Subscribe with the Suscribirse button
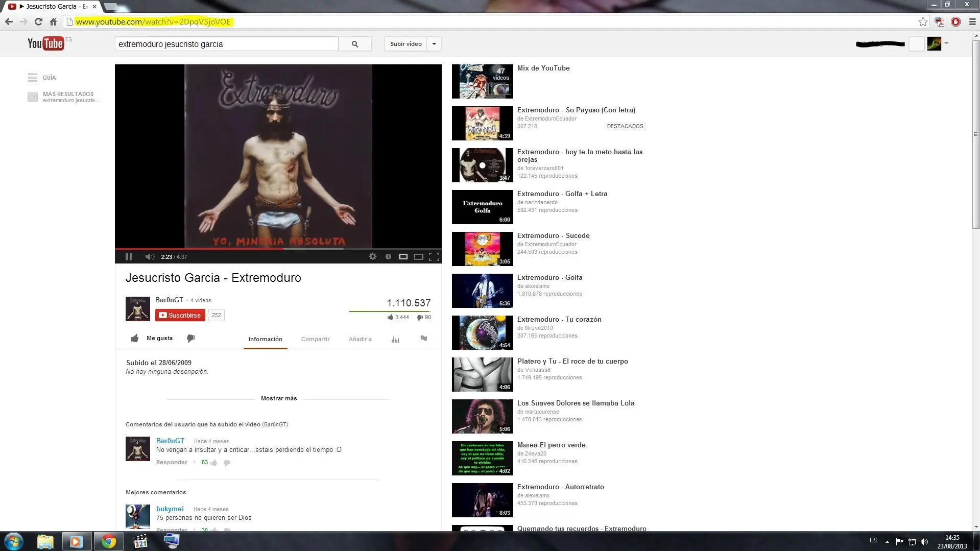The image size is (980, 551). [180, 315]
